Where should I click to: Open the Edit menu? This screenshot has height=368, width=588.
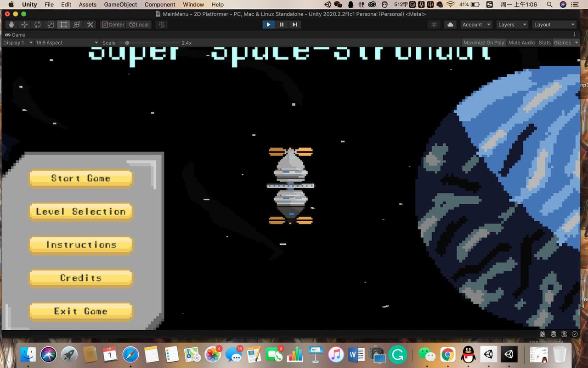66,4
